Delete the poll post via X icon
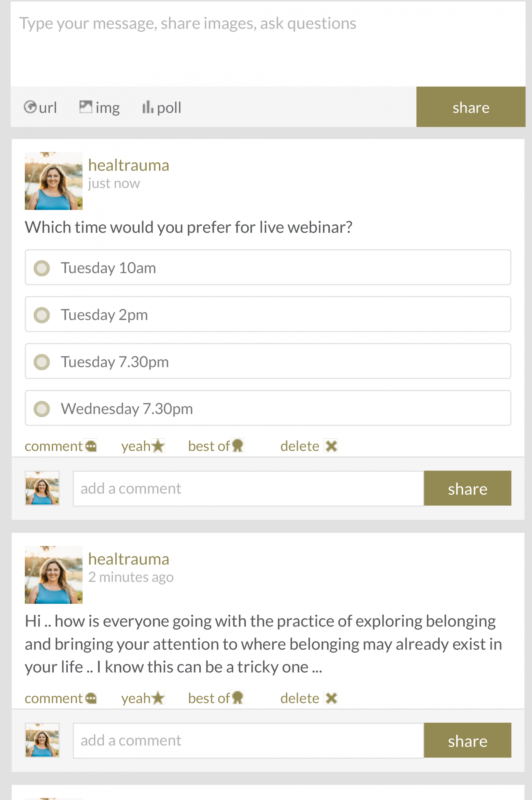The height and width of the screenshot is (800, 532). (x=331, y=446)
